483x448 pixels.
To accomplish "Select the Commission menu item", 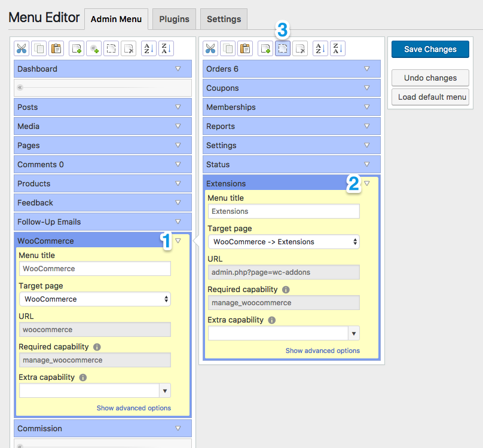I will coord(103,428).
